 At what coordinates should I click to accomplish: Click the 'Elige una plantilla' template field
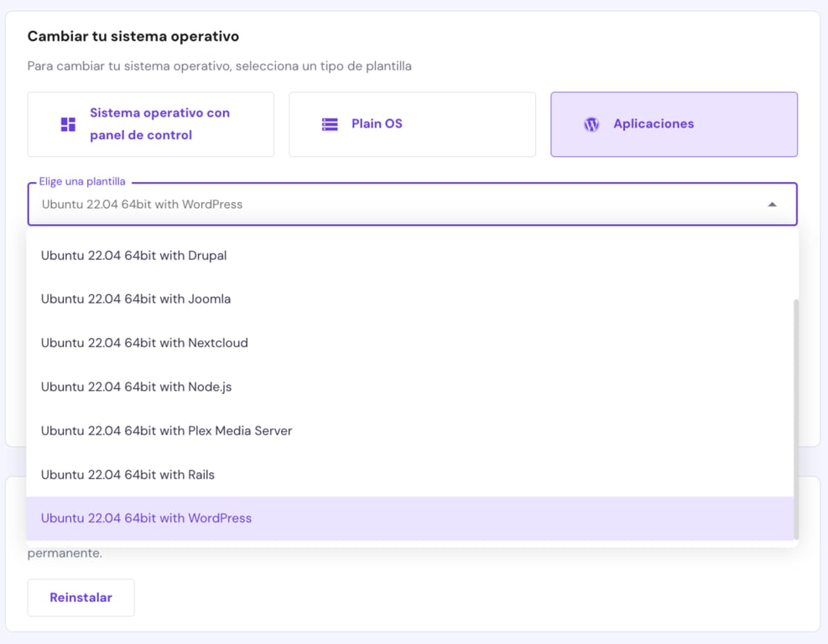click(394, 205)
